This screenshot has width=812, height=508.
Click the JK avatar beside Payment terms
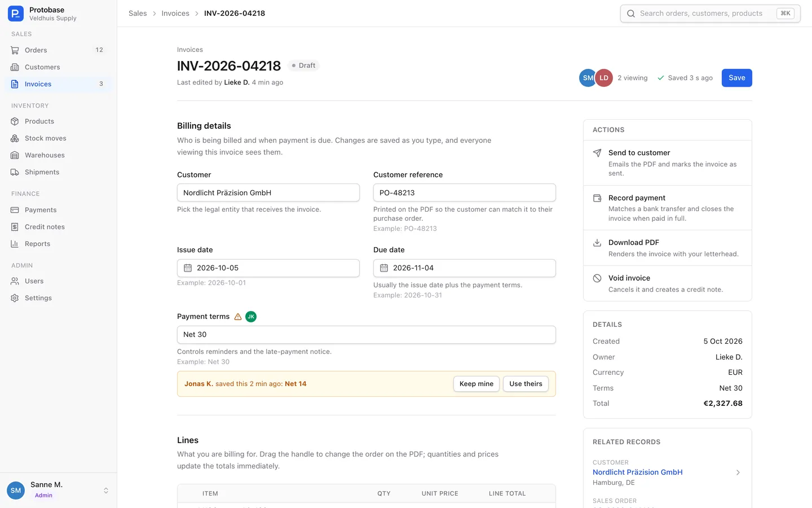point(251,317)
